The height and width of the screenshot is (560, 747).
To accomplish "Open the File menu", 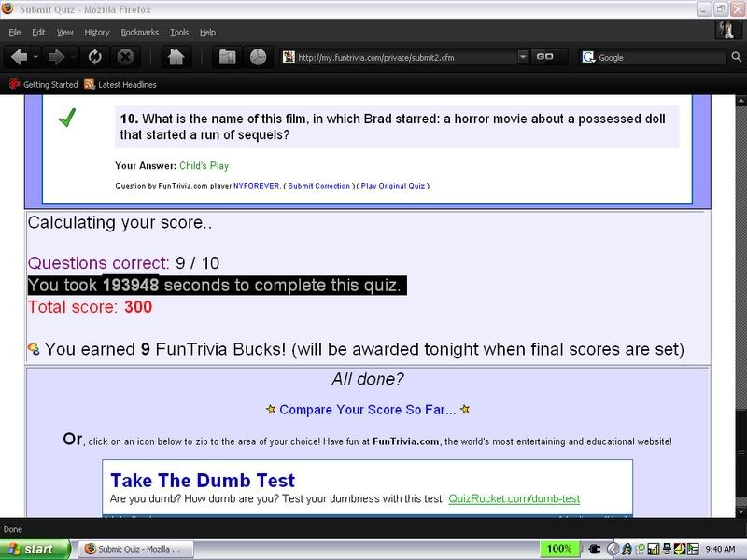I will click(x=15, y=33).
